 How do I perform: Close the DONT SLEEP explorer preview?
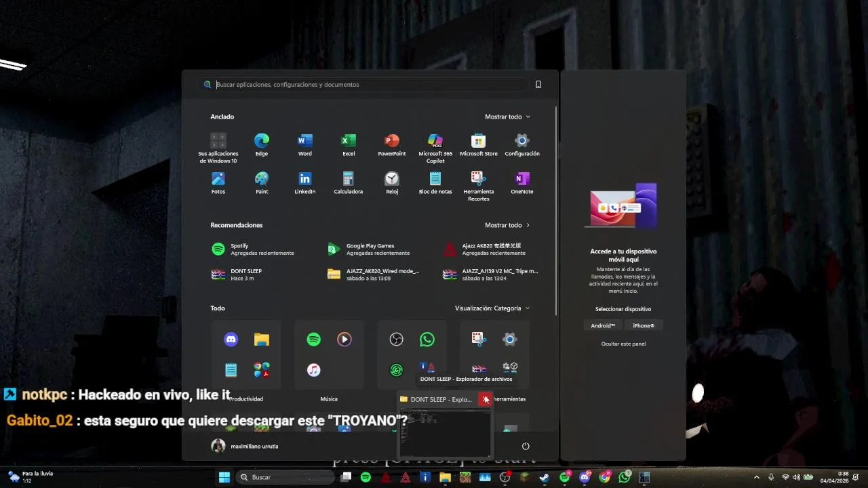click(x=485, y=399)
